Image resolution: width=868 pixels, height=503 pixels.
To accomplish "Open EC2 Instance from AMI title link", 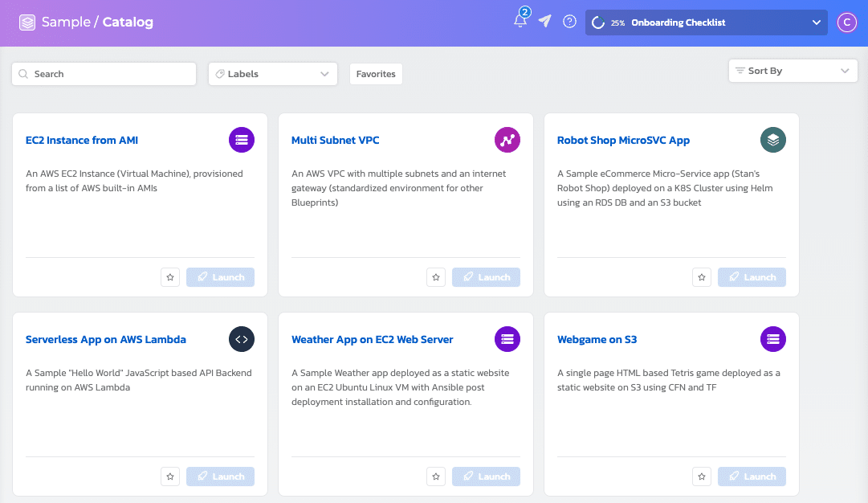I will tap(82, 140).
